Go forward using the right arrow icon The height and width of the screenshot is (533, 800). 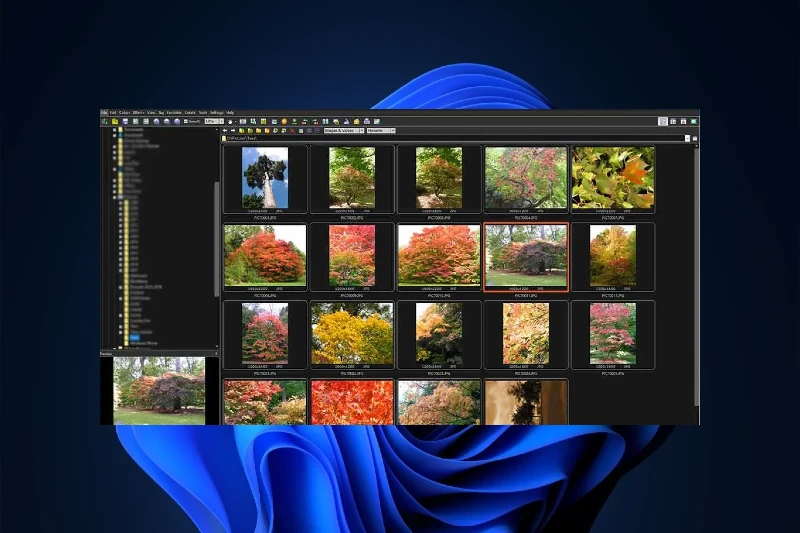point(233,131)
